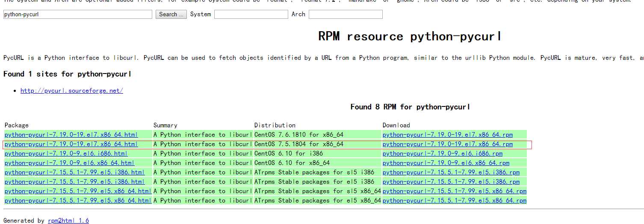Click the 'Arch' label before its field
This screenshot has height=224, width=644.
click(298, 14)
